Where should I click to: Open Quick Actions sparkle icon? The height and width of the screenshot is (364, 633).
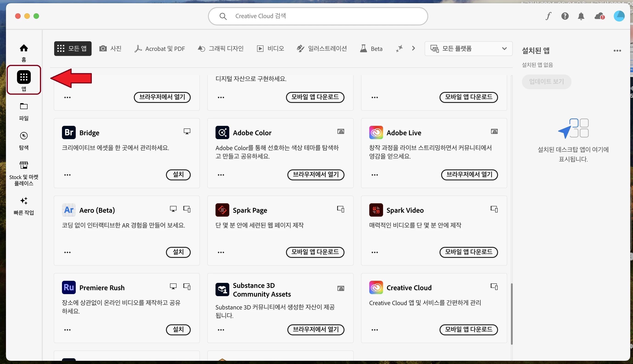pos(24,201)
